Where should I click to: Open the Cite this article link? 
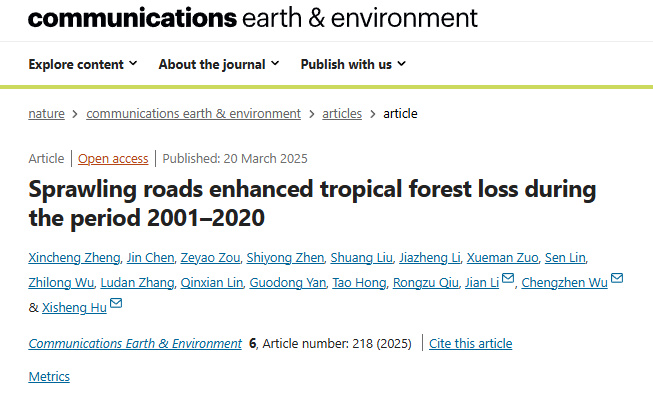tap(470, 344)
